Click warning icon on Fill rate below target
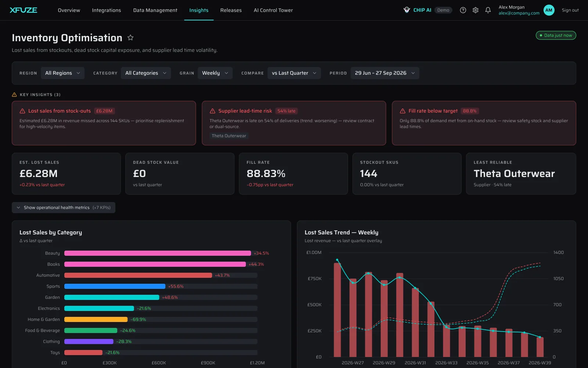This screenshot has height=368, width=588. coord(403,111)
